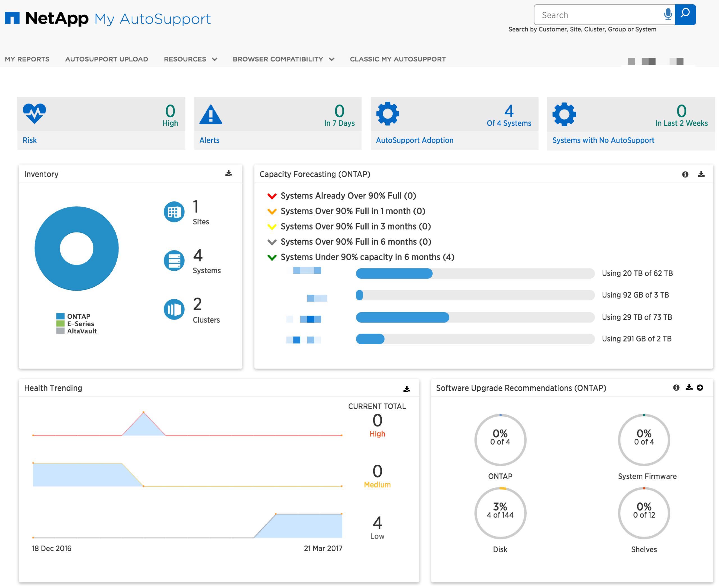The width and height of the screenshot is (719, 588).
Task: Click the Inventory donut chart
Action: [x=77, y=249]
